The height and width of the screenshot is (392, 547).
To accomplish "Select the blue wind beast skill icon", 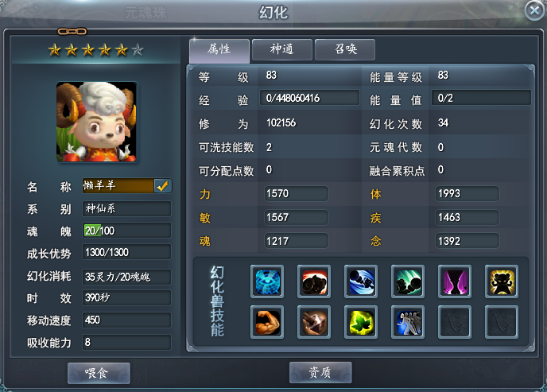I will tap(361, 281).
